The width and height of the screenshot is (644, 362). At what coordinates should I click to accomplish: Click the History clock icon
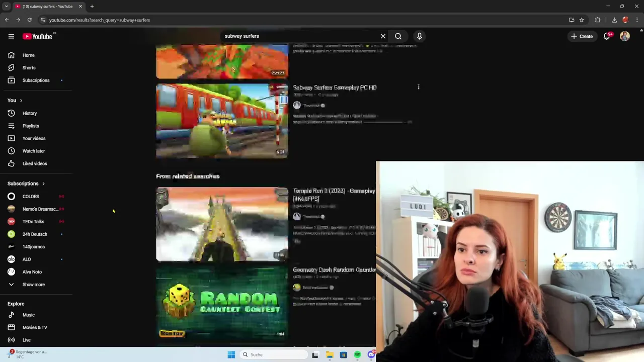point(11,113)
